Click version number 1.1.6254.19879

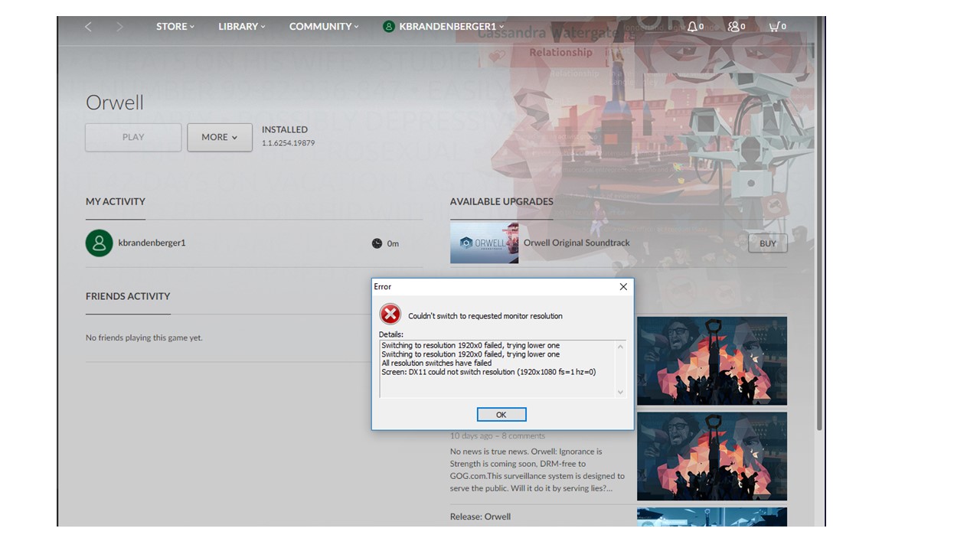(x=288, y=143)
